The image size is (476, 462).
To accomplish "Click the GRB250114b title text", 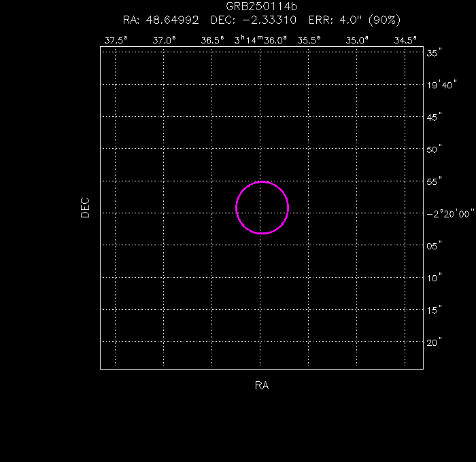I will (262, 7).
